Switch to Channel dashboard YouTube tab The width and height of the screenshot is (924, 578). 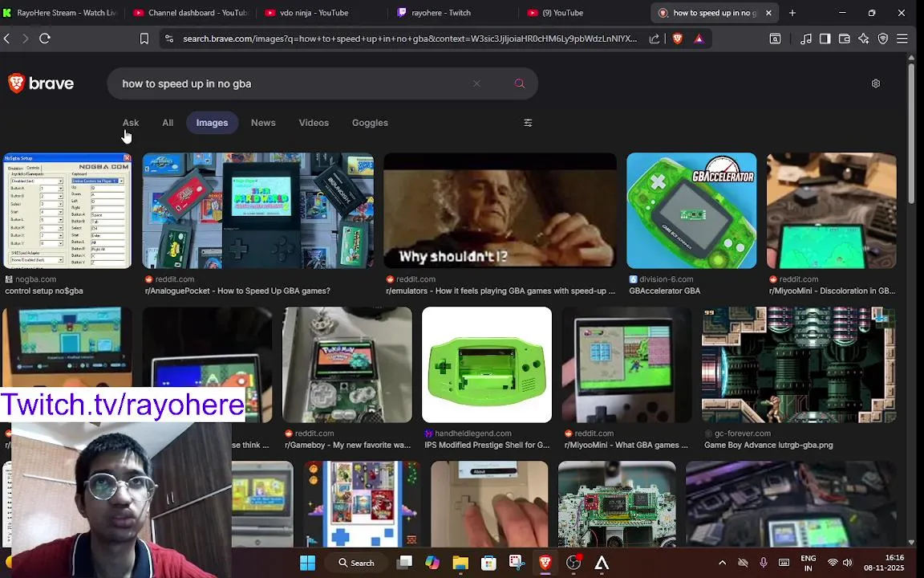click(x=192, y=12)
